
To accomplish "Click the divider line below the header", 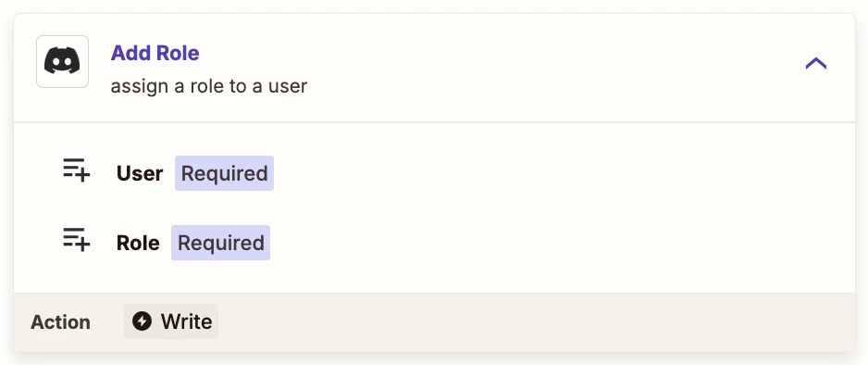I will (435, 122).
